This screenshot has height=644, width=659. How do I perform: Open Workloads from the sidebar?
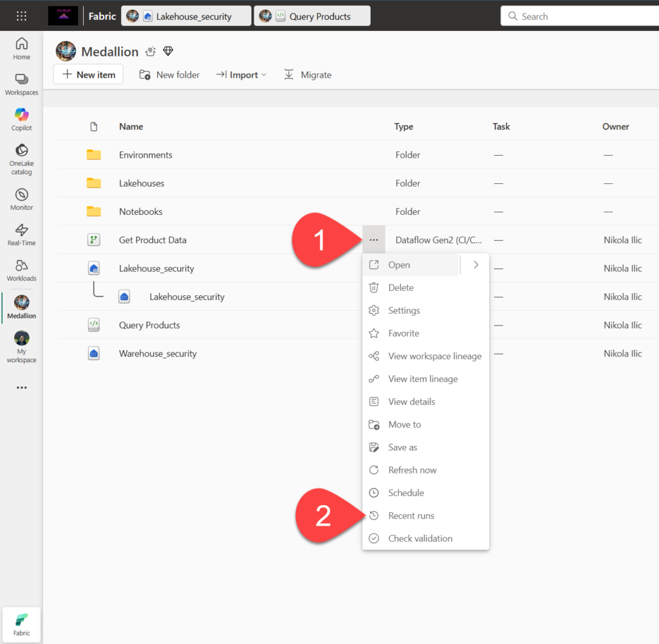[22, 270]
